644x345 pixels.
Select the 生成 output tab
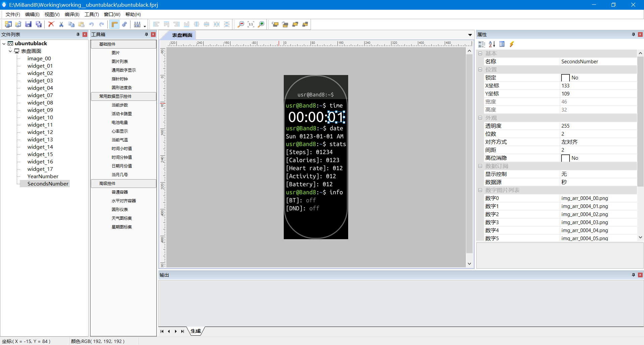196,331
